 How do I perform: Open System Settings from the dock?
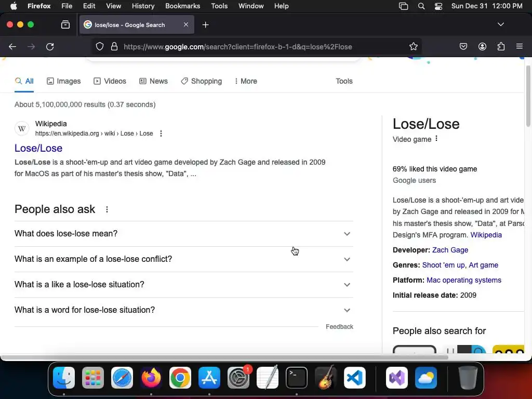[238, 377]
